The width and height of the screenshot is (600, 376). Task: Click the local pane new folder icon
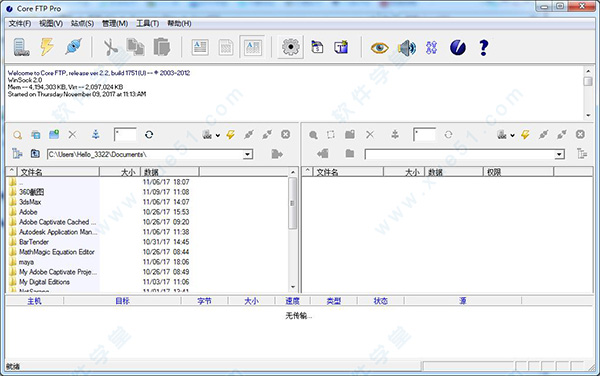pos(54,135)
